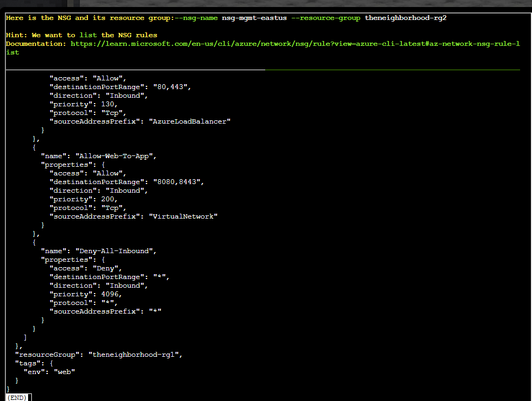
Task: Click the priority 4096 value
Action: [110, 294]
